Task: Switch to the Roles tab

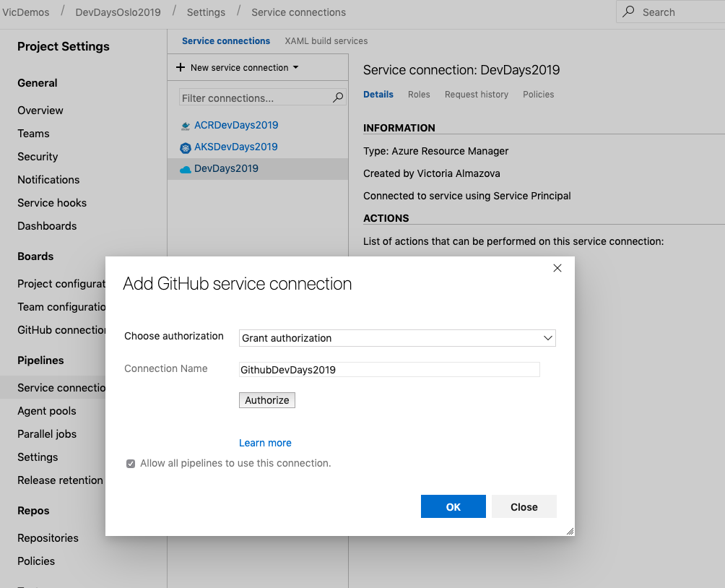Action: (419, 94)
